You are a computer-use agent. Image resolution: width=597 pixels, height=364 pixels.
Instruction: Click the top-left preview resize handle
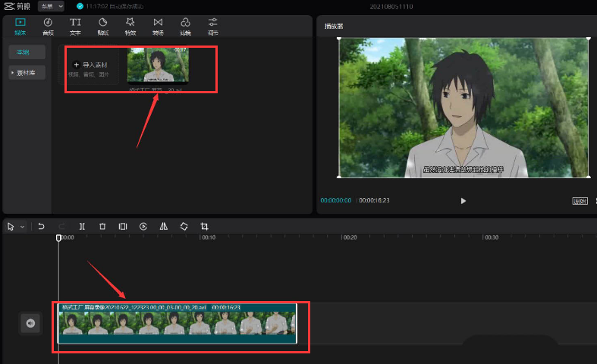click(339, 39)
